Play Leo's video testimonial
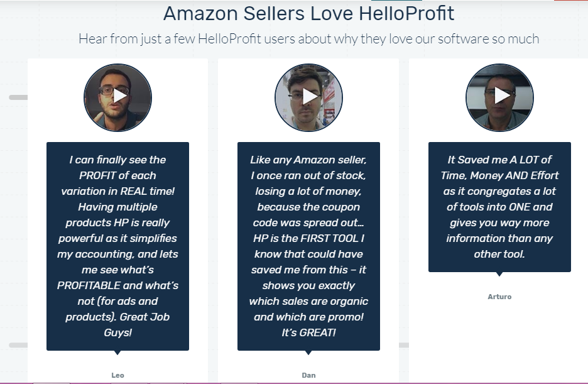This screenshot has width=588, height=384. (x=120, y=96)
